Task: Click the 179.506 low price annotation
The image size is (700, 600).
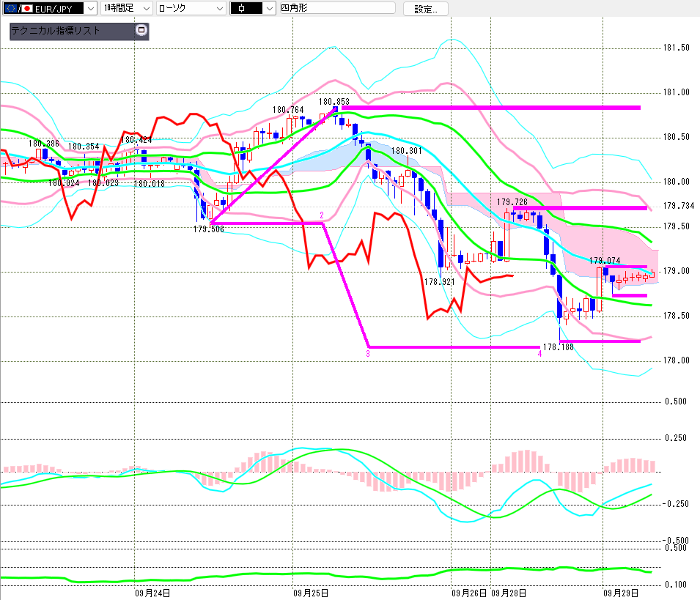Action: click(208, 229)
